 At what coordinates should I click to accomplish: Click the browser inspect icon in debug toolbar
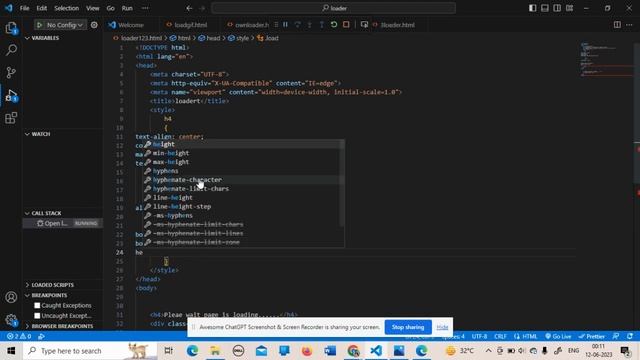click(x=364, y=25)
